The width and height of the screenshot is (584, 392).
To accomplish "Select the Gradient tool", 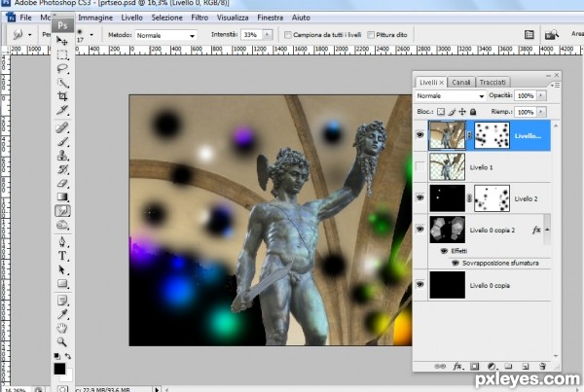I will pos(62,196).
